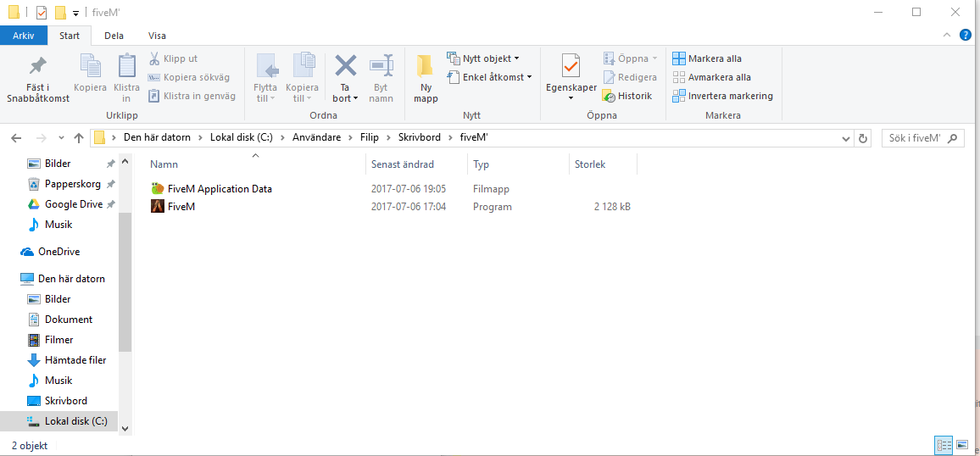The image size is (980, 456).
Task: Open the Historik file history
Action: click(626, 96)
